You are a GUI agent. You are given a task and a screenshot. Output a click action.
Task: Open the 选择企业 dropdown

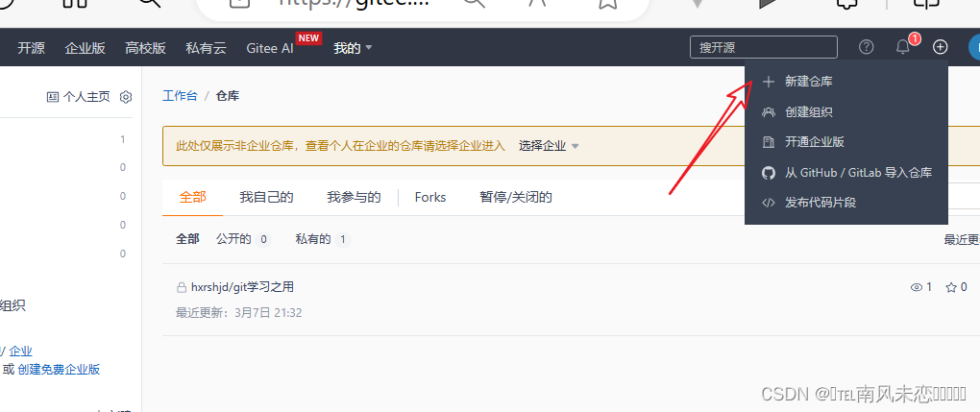[549, 146]
